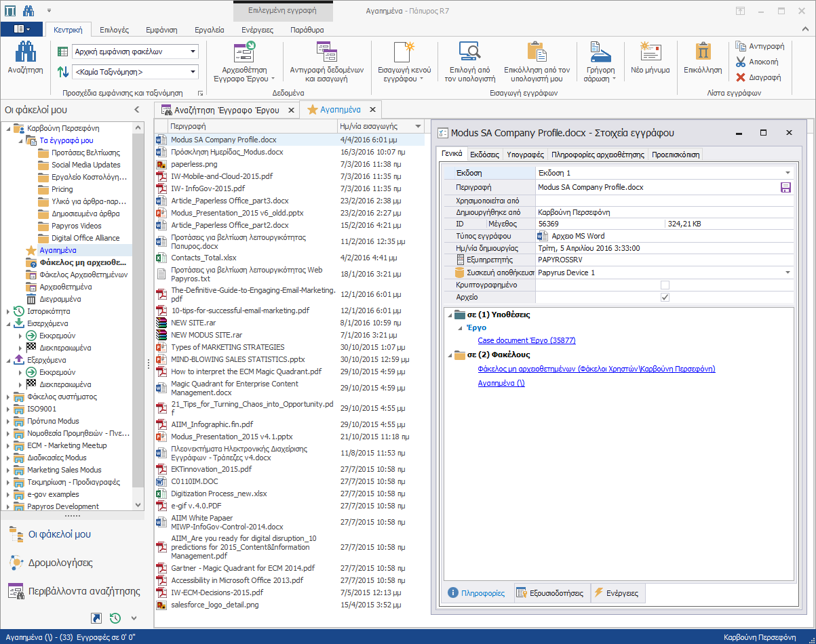Toggle Αρχείο checkbox
The image size is (816, 644).
point(665,297)
